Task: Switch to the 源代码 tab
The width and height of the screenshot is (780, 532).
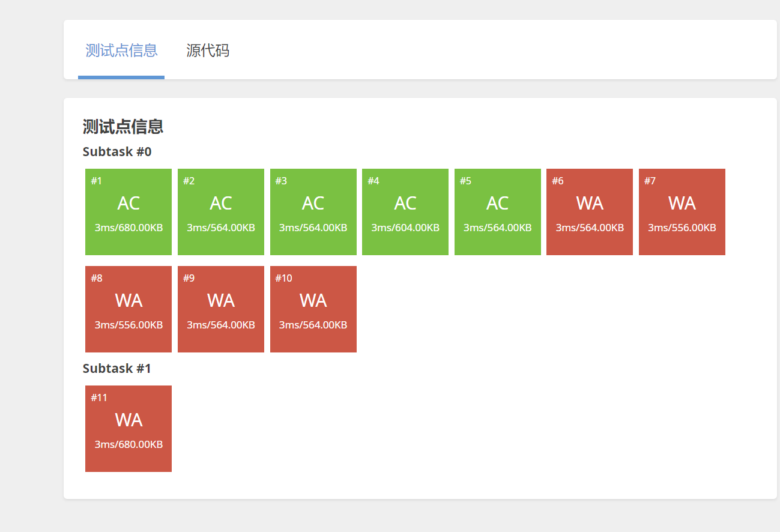Action: pyautogui.click(x=208, y=50)
